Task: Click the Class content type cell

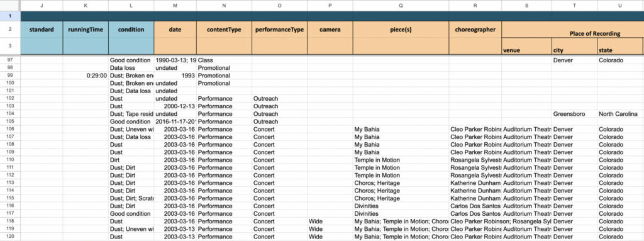Action: tap(224, 60)
